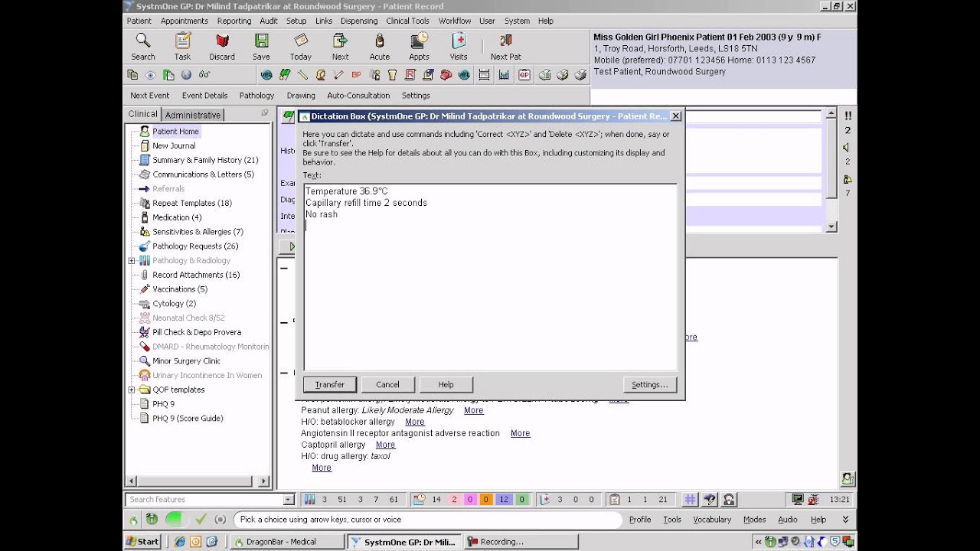980x551 pixels.
Task: Click Cancel in Dictation Box
Action: (x=388, y=384)
